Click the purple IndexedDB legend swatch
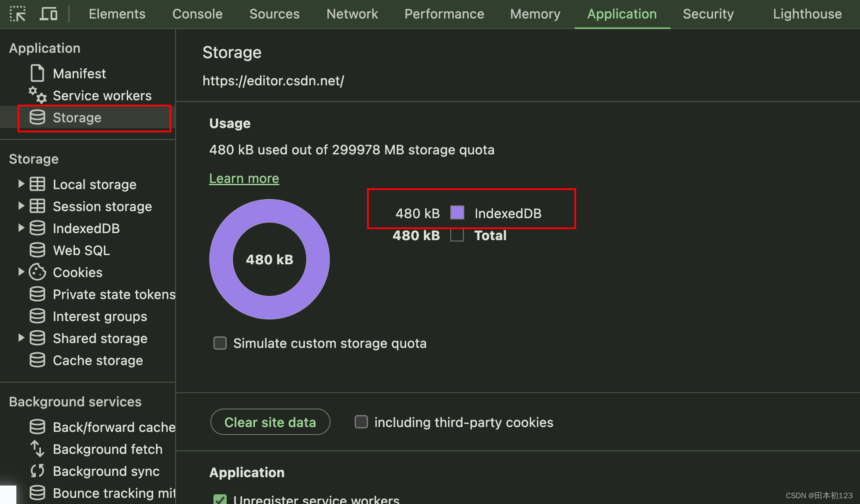860x504 pixels. (x=457, y=213)
